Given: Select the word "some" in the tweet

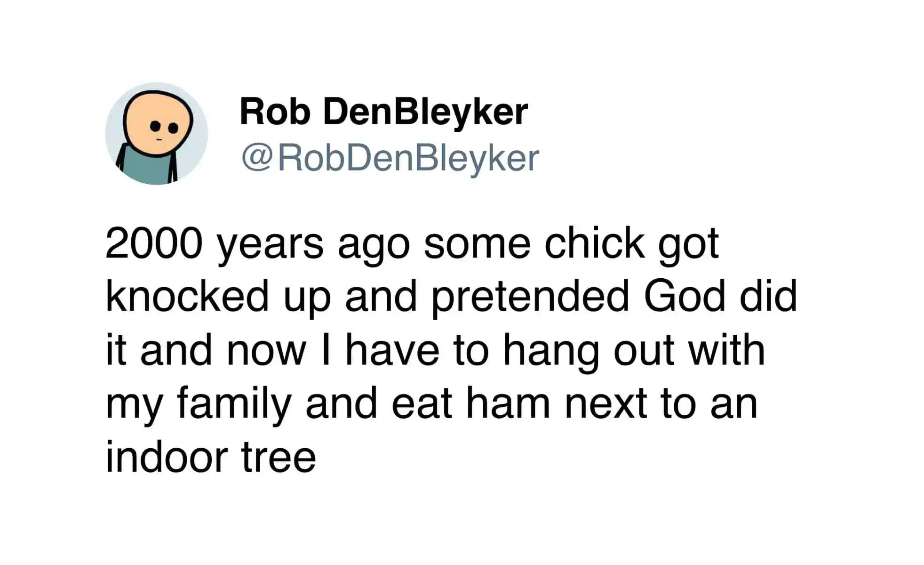Looking at the screenshot, I should tap(477, 244).
